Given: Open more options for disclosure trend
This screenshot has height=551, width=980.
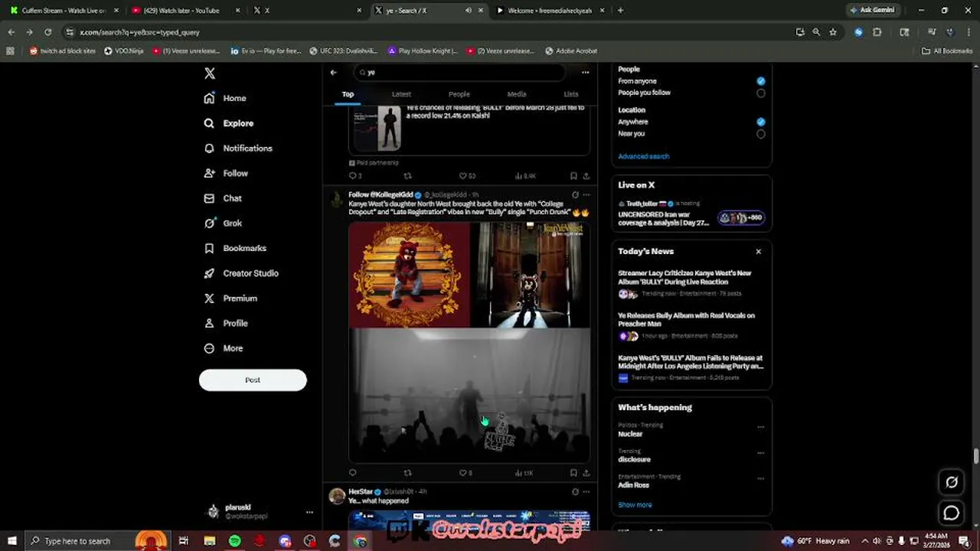Looking at the screenshot, I should point(760,453).
